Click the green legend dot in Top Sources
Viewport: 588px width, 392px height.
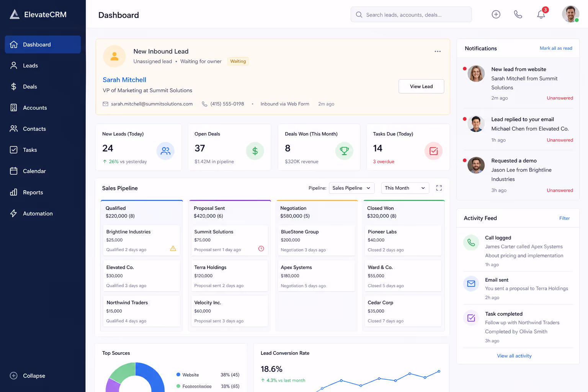pyautogui.click(x=178, y=386)
